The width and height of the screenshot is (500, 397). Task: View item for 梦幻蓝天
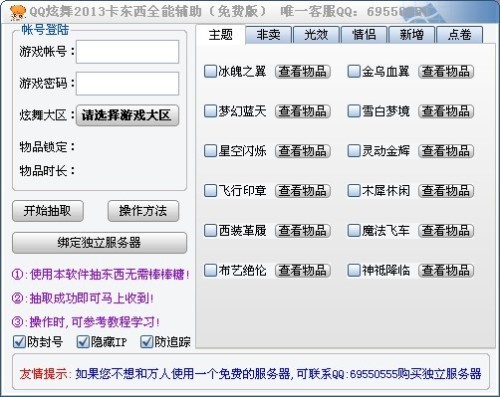tap(303, 111)
